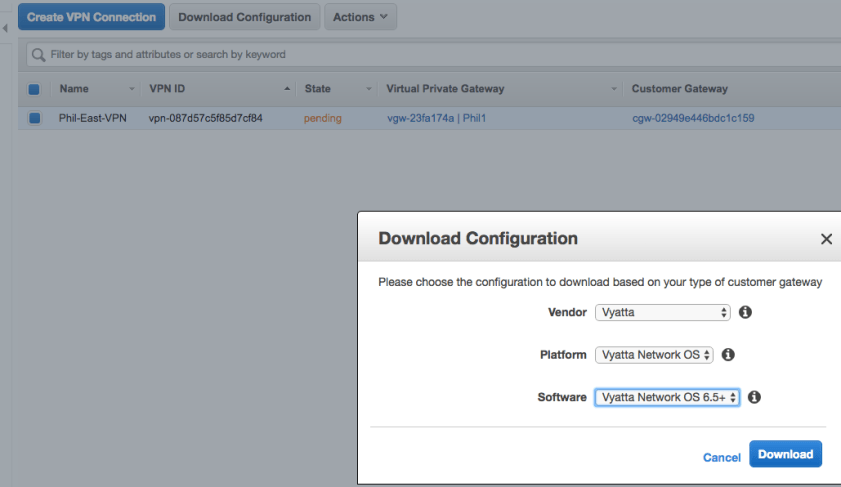
Task: Sort by VPN ID column arrow
Action: pos(288,89)
